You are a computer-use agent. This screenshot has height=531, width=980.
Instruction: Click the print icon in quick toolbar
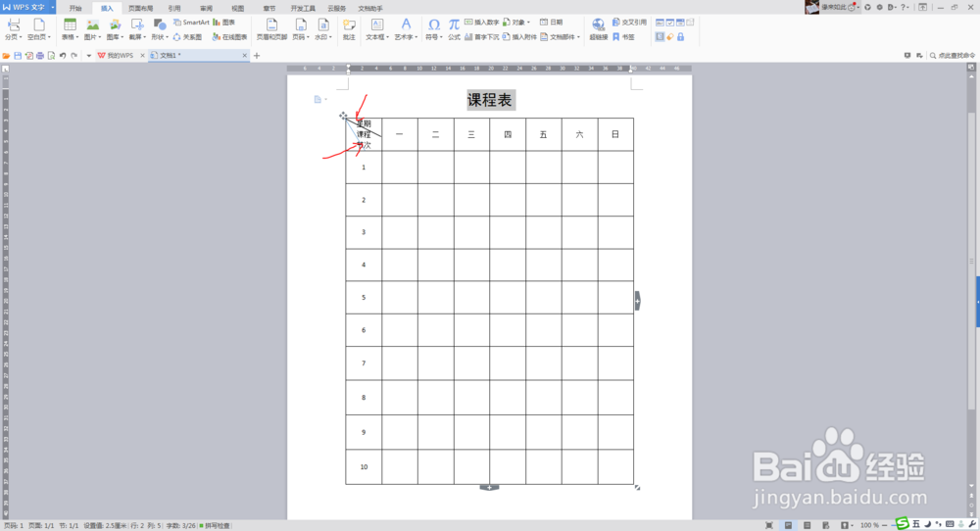(x=40, y=56)
